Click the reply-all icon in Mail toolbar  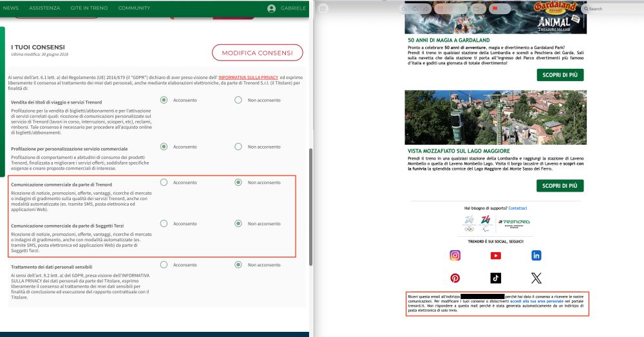pos(415,8)
